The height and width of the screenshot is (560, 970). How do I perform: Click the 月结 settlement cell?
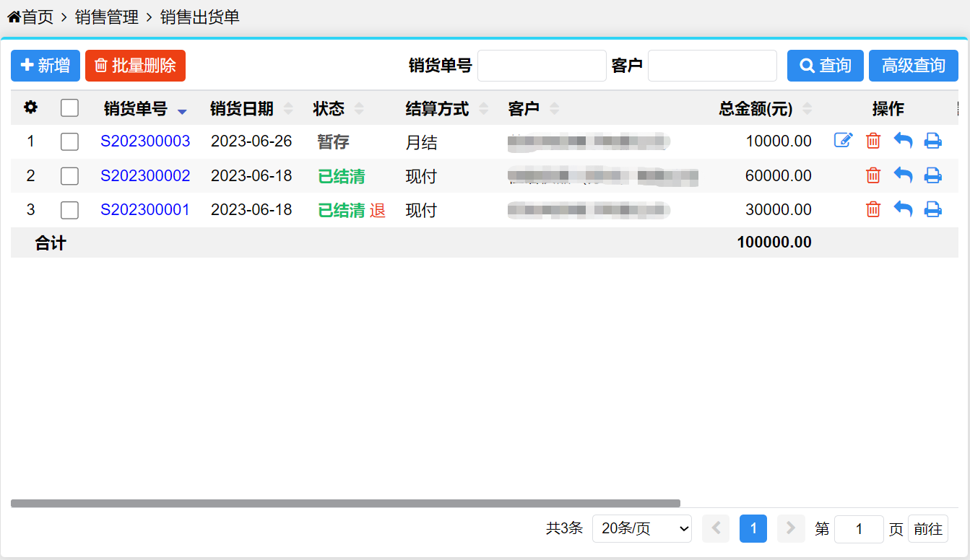click(x=421, y=142)
